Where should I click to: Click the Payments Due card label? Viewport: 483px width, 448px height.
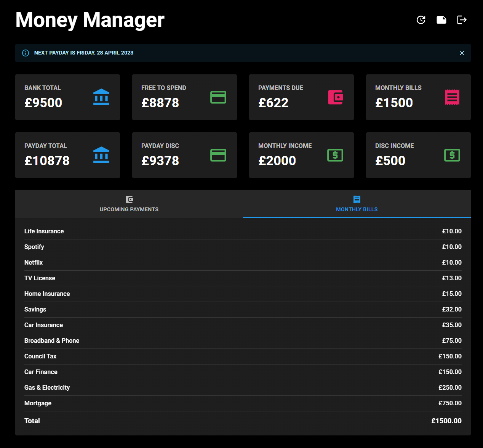281,88
